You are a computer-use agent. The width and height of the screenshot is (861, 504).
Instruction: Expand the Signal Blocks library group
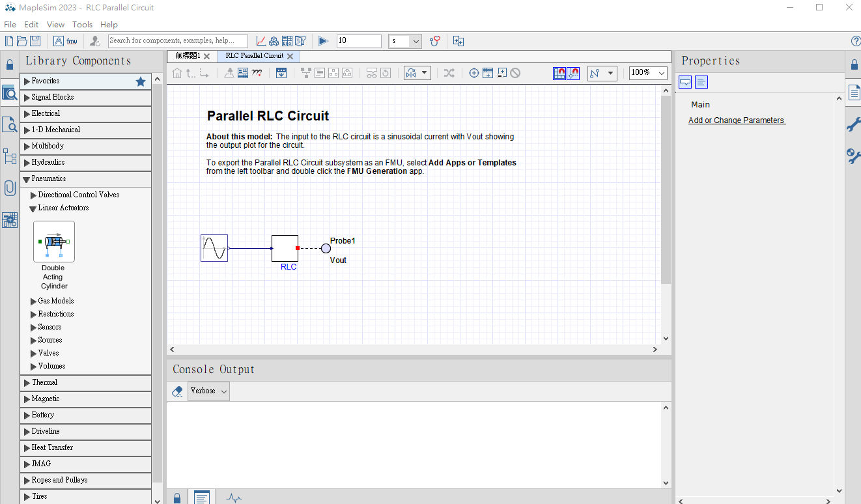pyautogui.click(x=27, y=98)
